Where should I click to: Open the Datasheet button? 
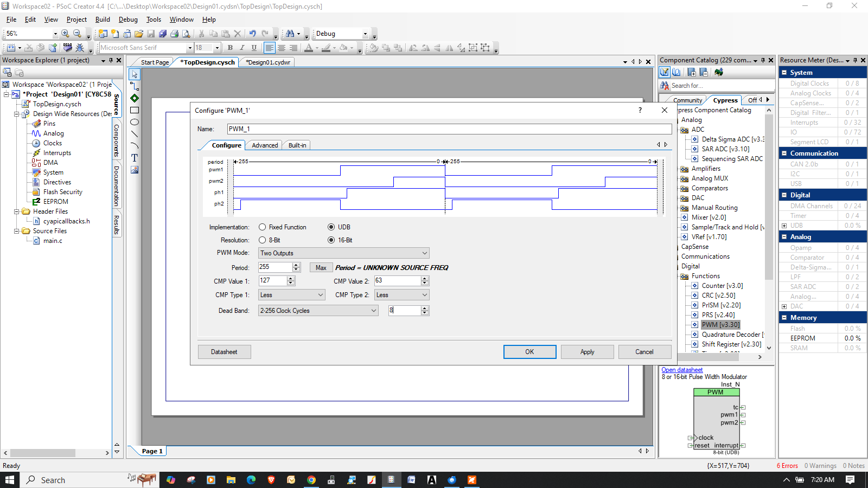tap(224, 352)
